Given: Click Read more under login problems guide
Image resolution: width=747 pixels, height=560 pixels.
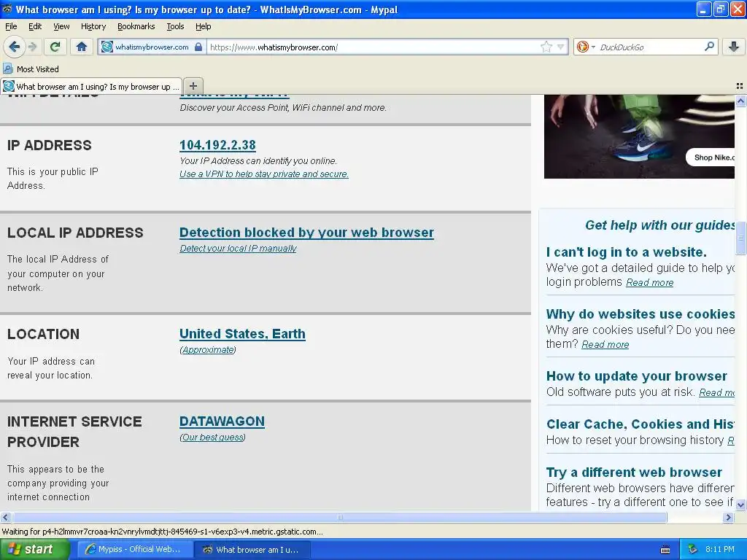Looking at the screenshot, I should [650, 283].
